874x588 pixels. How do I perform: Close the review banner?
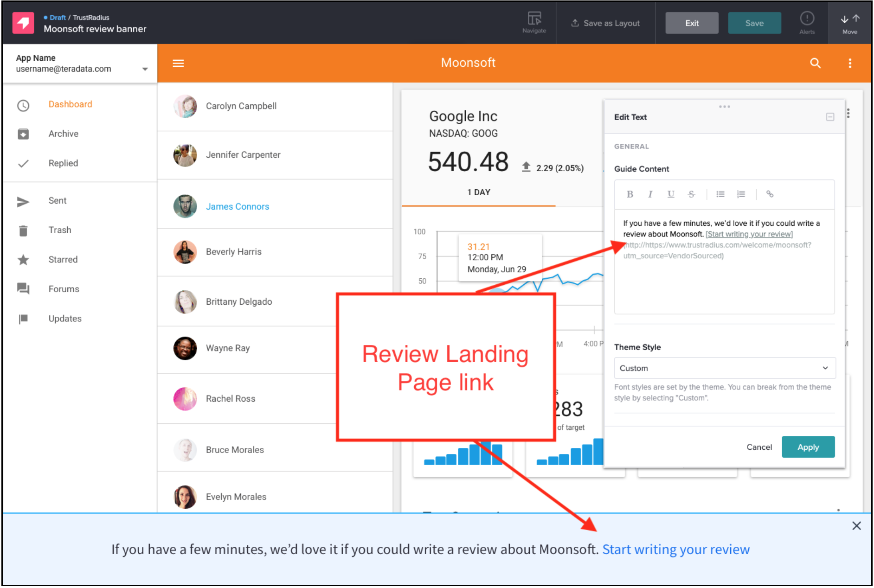click(x=856, y=526)
